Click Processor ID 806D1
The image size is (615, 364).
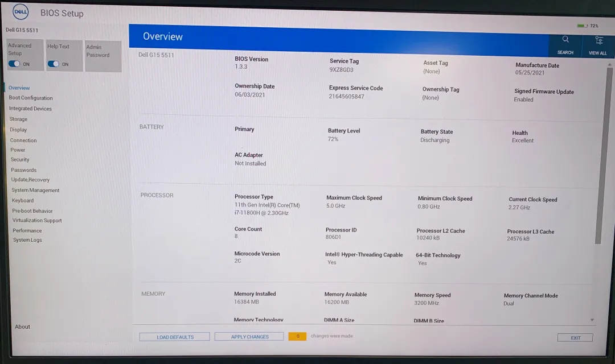333,237
